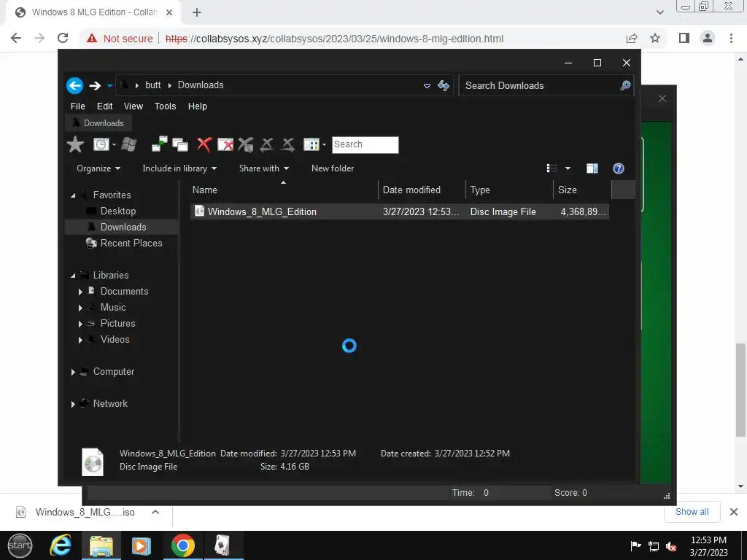Click the crossed left-arrow toolbar icon
Screen dimensions: 747x560
[267, 144]
